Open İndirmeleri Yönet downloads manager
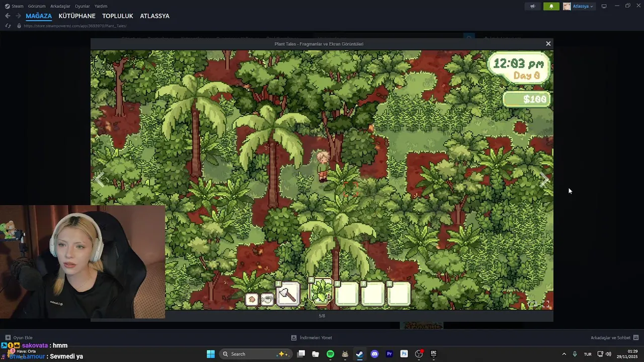 point(311,337)
